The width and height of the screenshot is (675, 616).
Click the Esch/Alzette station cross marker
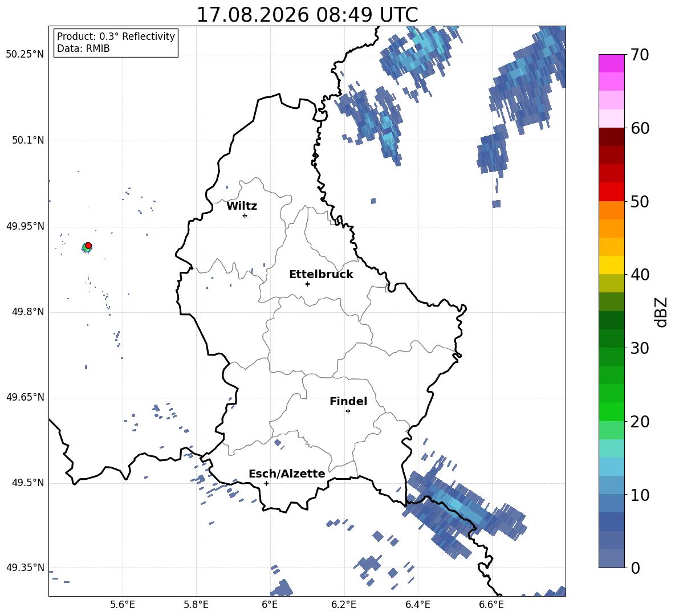(x=266, y=483)
